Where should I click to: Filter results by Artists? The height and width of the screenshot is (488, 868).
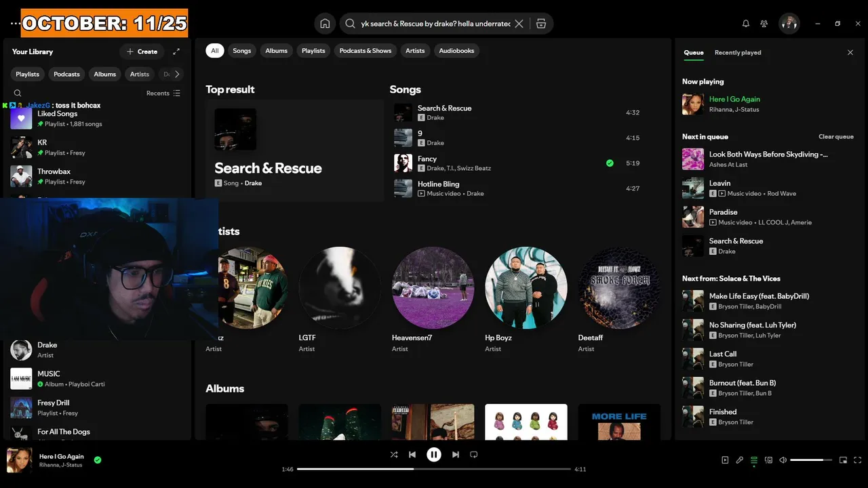(415, 51)
